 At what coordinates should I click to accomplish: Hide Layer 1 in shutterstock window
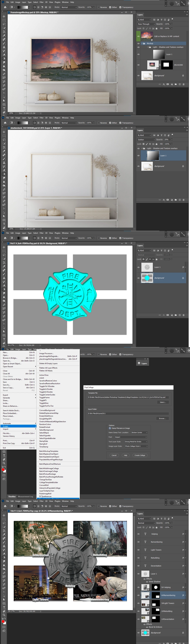[139, 156]
